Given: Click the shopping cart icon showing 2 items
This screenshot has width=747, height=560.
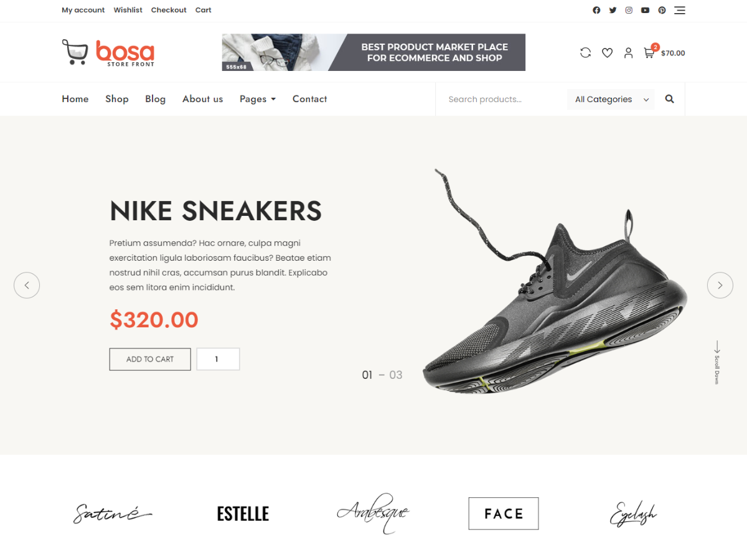Looking at the screenshot, I should (648, 53).
